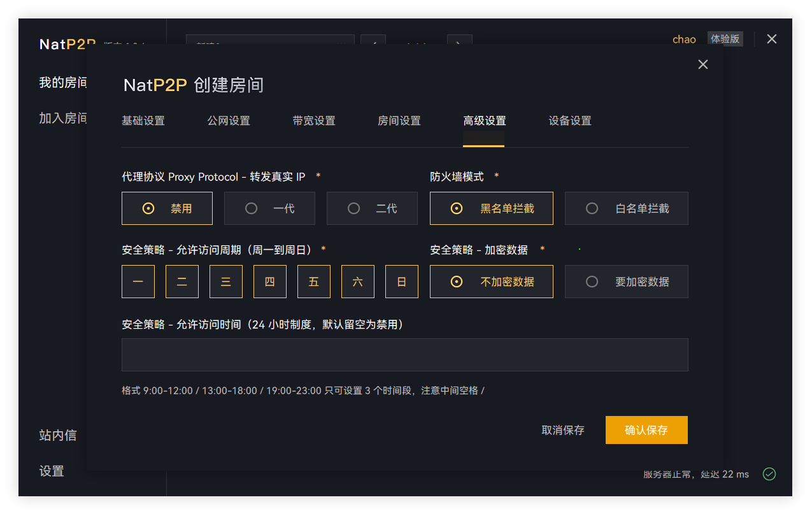Click the NatP2P 创建房间 dialog title
The image size is (812, 516).
tap(194, 85)
